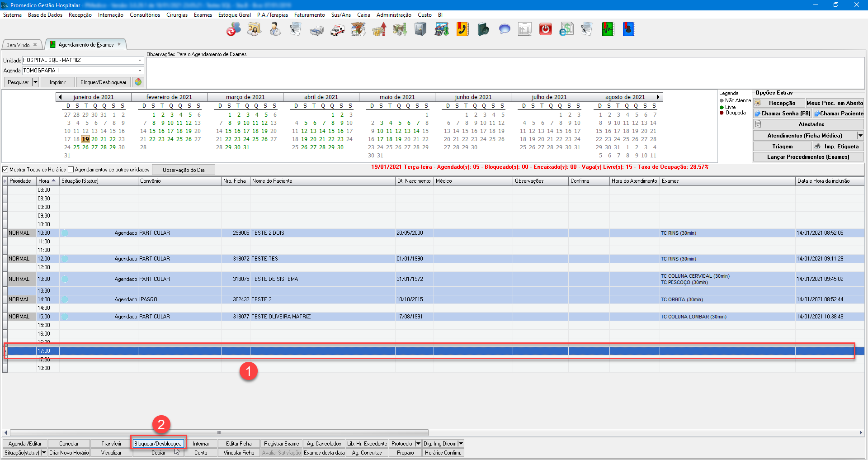Click the yellow phone book icon
This screenshot has width=868, height=460.
point(462,30)
